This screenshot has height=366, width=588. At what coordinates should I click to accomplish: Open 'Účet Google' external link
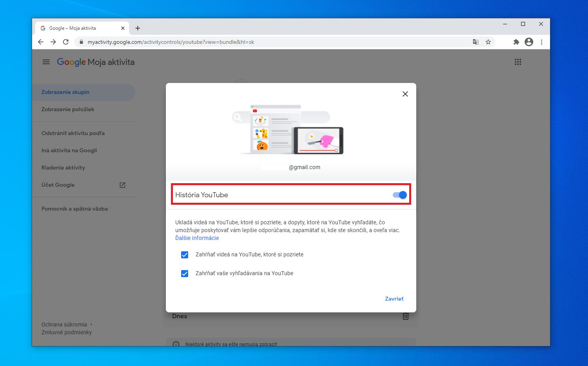click(83, 185)
